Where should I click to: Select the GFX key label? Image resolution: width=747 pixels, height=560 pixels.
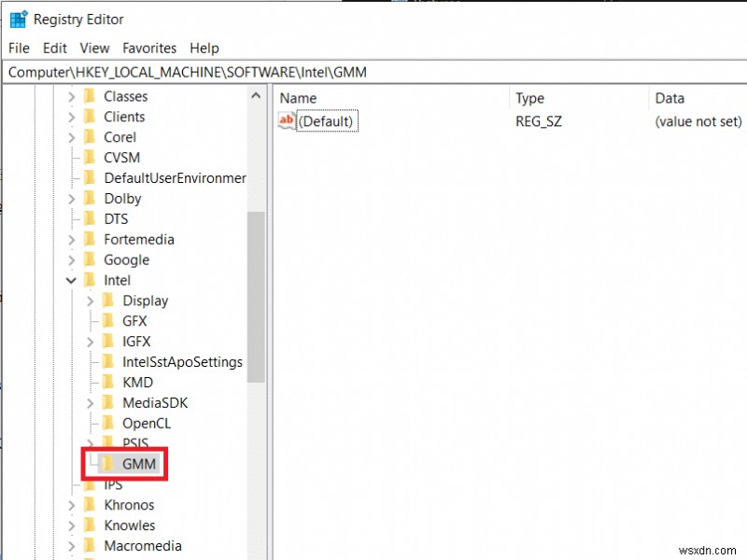click(134, 321)
